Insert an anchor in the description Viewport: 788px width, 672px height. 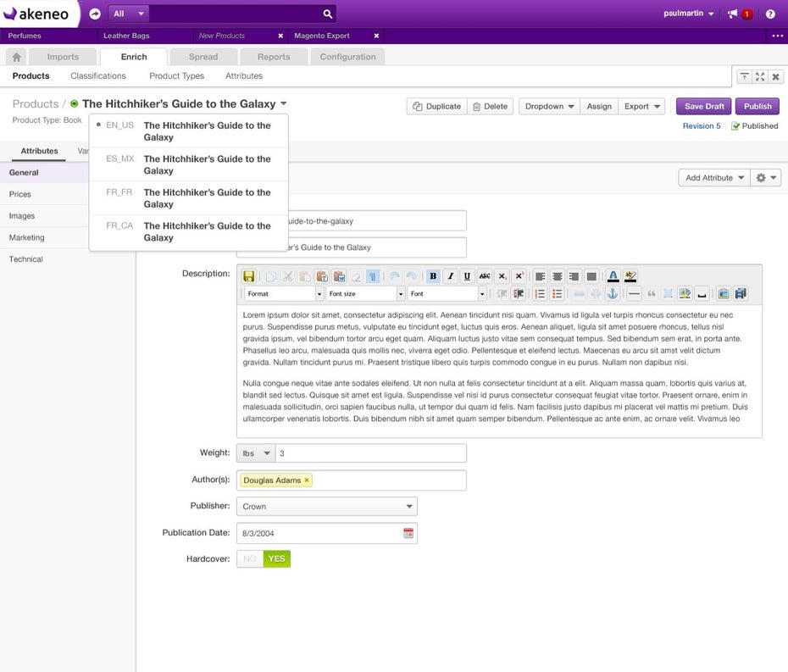[612, 293]
